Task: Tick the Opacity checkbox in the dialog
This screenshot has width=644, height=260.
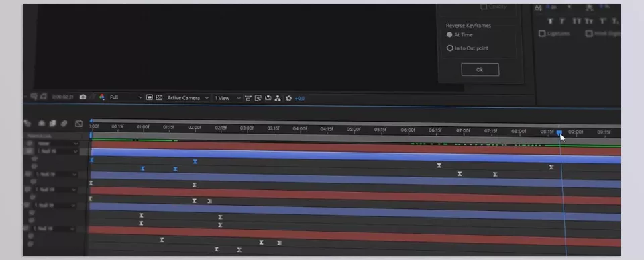Action: 484,7
